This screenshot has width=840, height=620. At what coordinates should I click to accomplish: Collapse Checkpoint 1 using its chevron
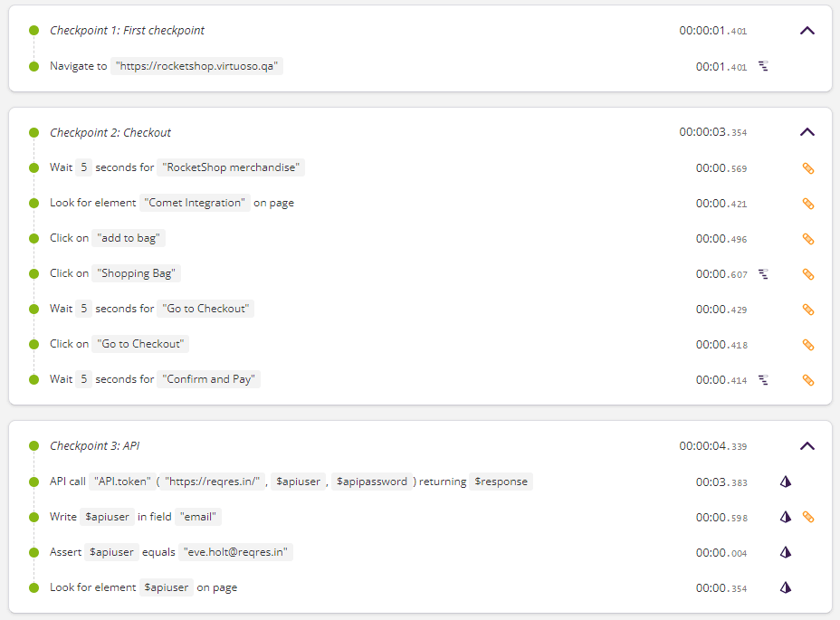807,31
